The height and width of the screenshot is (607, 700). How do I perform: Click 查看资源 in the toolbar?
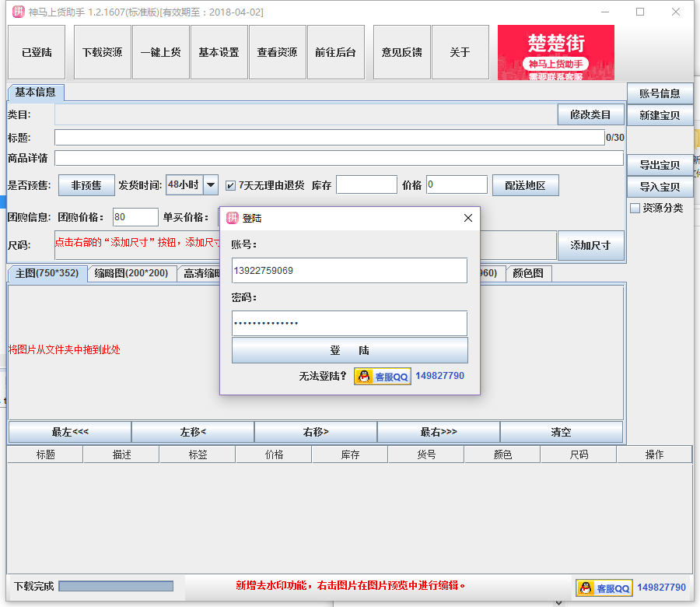(277, 52)
